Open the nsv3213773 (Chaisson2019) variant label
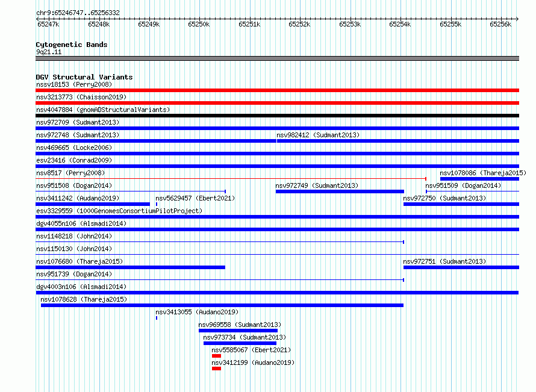 point(81,97)
